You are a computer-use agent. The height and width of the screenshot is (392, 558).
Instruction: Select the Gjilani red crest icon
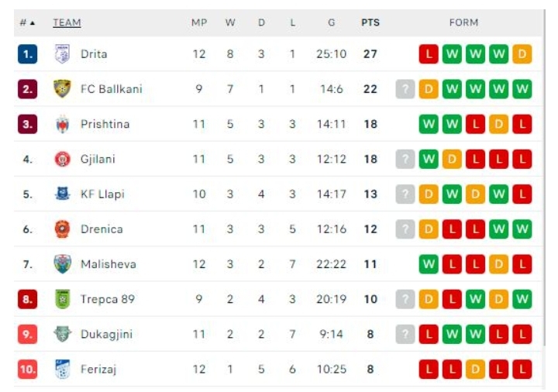[62, 159]
